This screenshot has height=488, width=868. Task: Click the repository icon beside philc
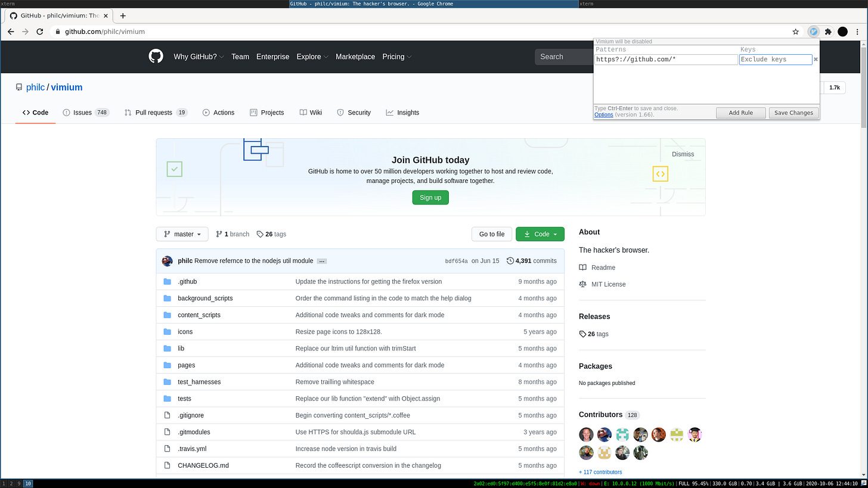19,88
